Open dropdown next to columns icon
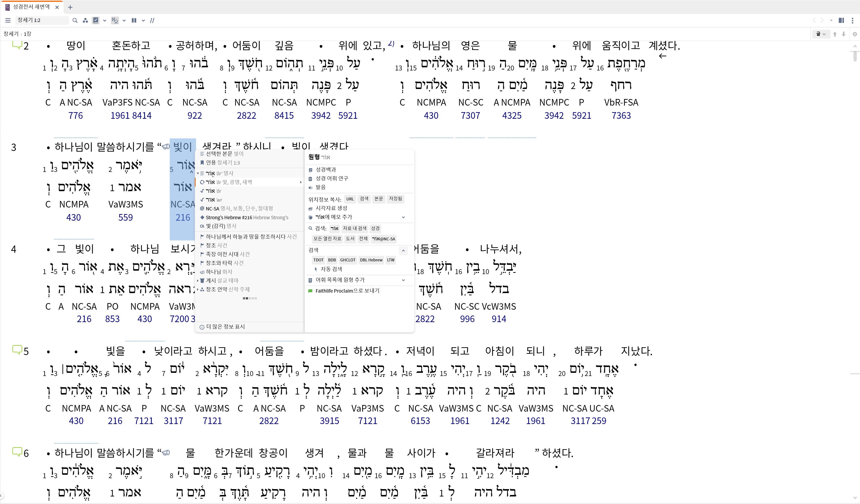 pyautogui.click(x=143, y=20)
